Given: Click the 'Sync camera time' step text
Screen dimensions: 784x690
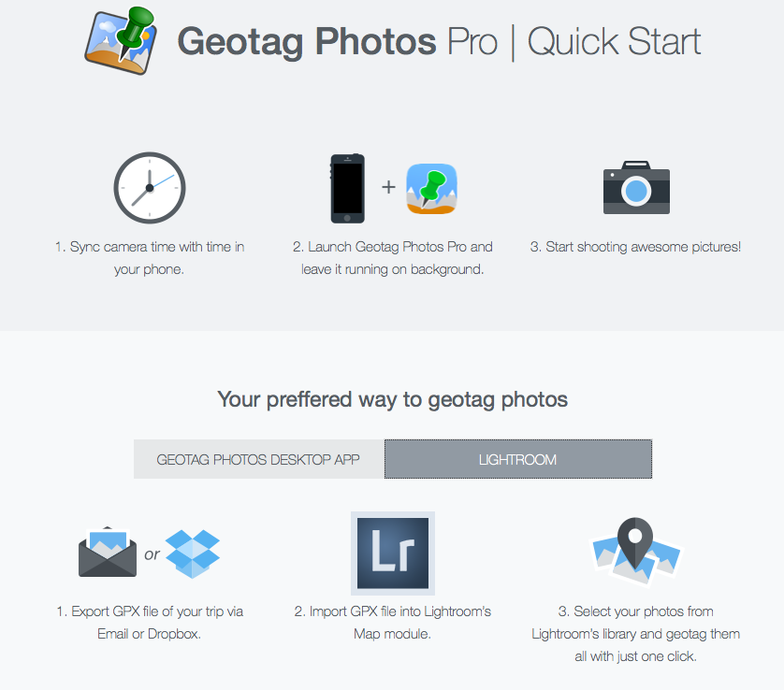Looking at the screenshot, I should pos(150,258).
